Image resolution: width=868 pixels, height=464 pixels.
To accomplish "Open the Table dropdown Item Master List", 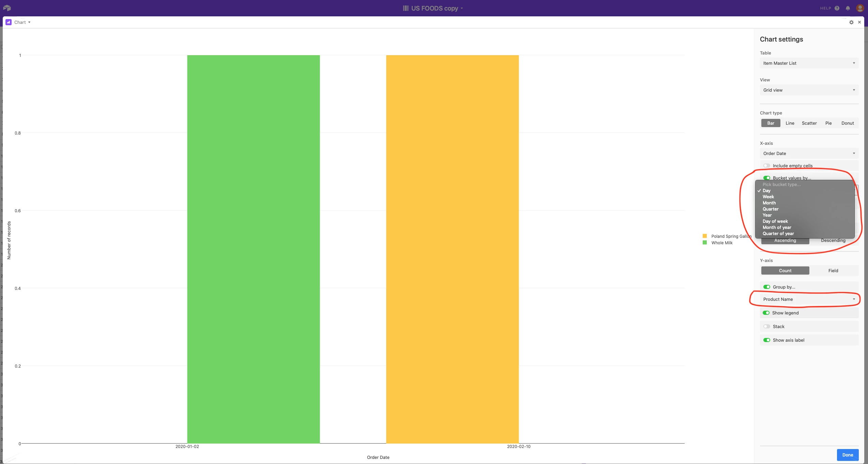I will tap(809, 63).
